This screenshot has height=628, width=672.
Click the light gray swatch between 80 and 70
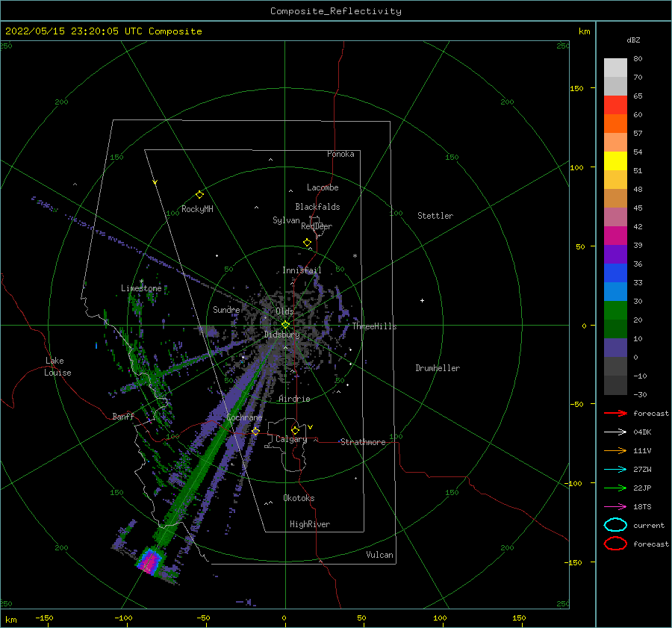point(615,68)
